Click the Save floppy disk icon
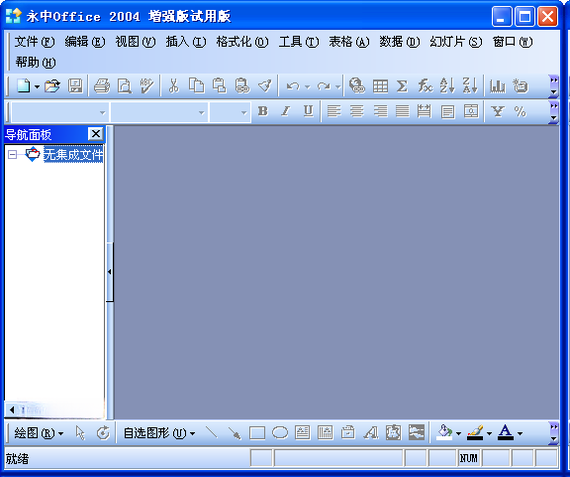This screenshot has width=570, height=477. [x=75, y=86]
